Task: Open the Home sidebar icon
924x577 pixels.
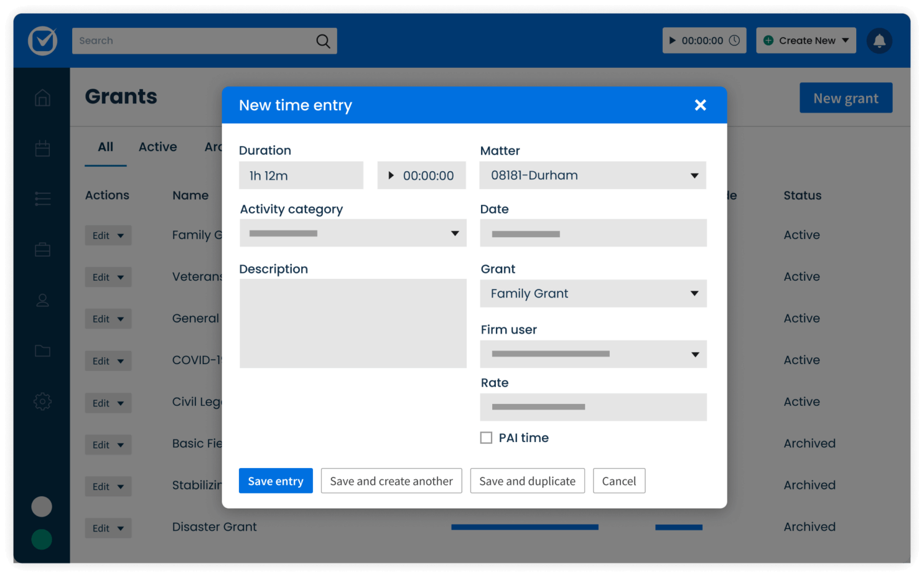Action: coord(42,97)
